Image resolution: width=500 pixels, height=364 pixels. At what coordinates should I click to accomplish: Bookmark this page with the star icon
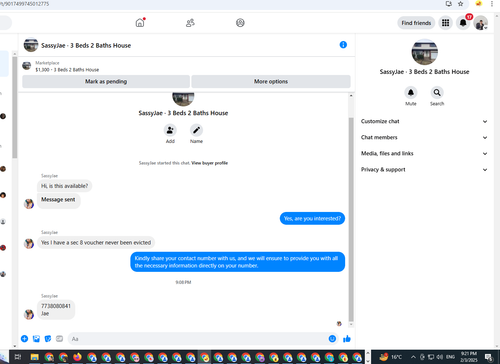click(460, 4)
